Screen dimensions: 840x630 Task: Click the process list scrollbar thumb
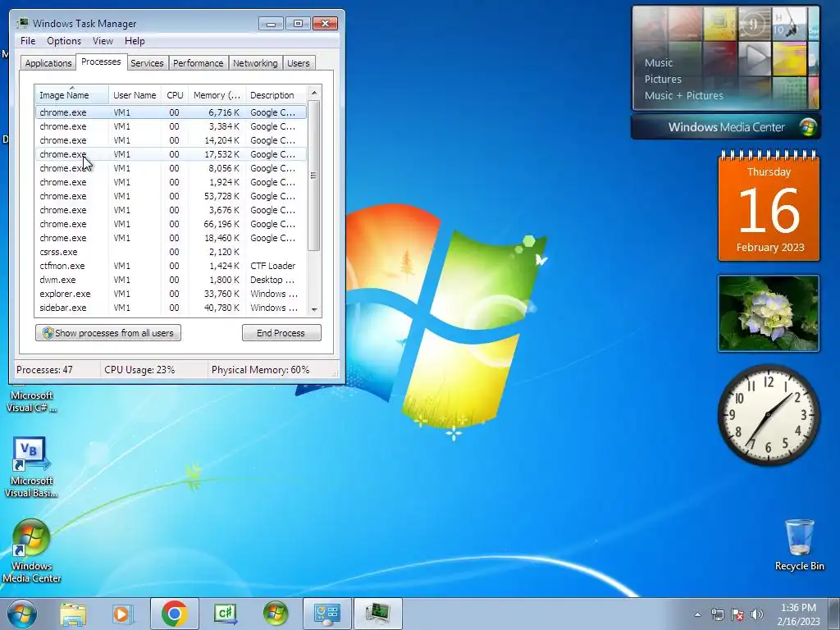pos(314,176)
